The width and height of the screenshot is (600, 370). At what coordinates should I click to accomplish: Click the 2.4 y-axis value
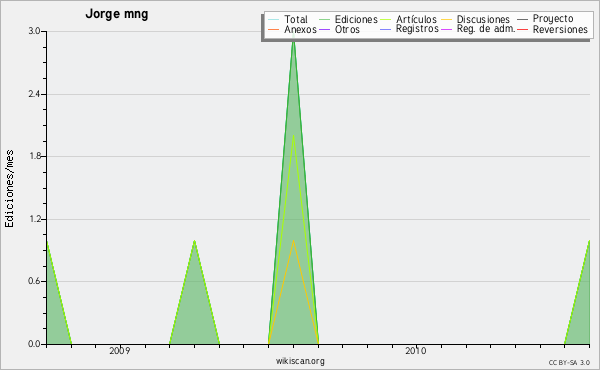[34, 94]
